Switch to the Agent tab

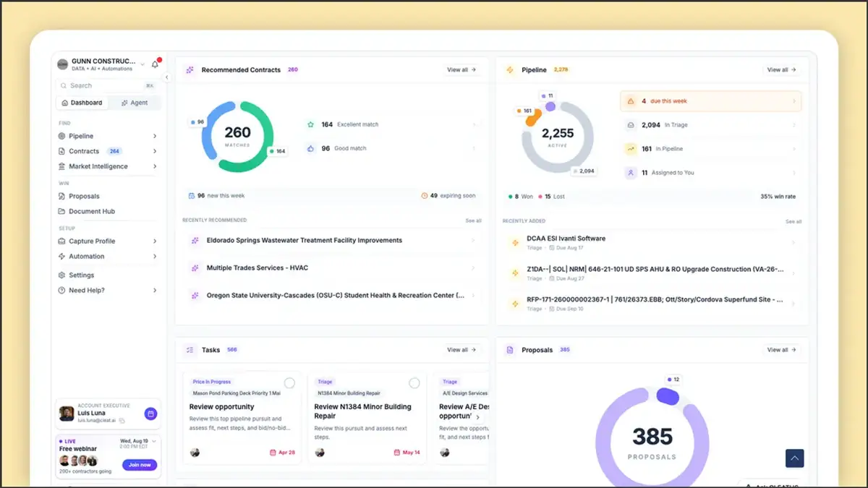135,103
